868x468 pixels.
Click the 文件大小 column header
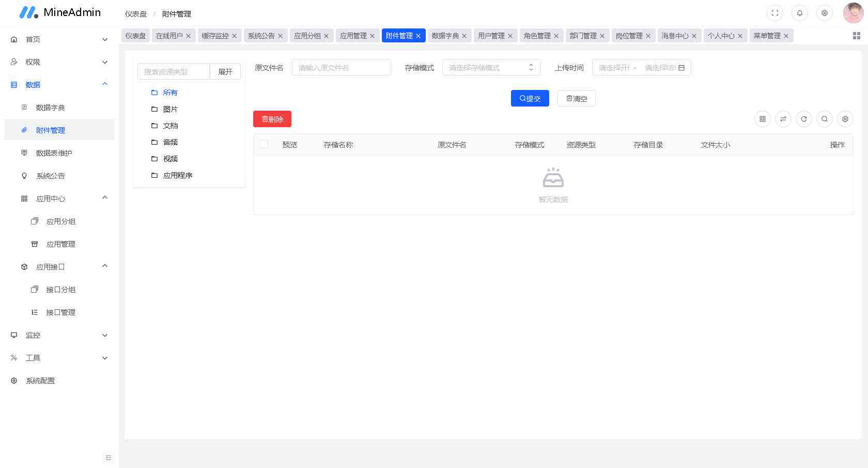pos(716,145)
